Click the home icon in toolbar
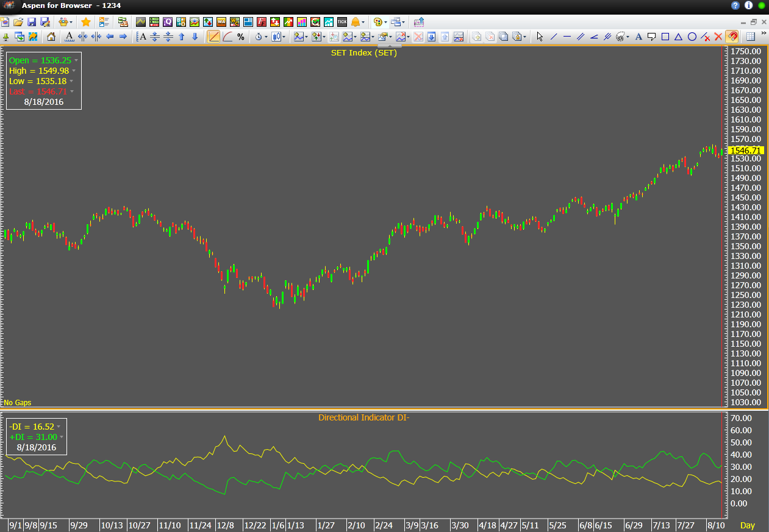The image size is (769, 532). [x=51, y=37]
